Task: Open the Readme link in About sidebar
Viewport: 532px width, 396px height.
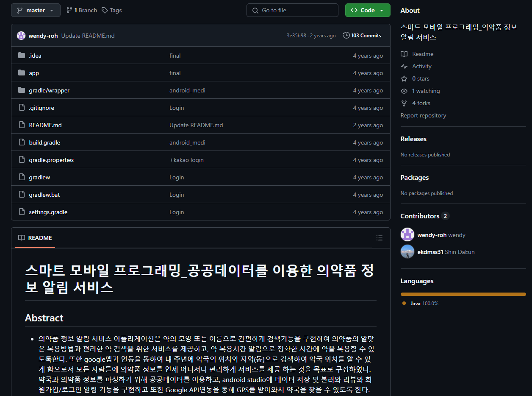Action: (x=422, y=54)
